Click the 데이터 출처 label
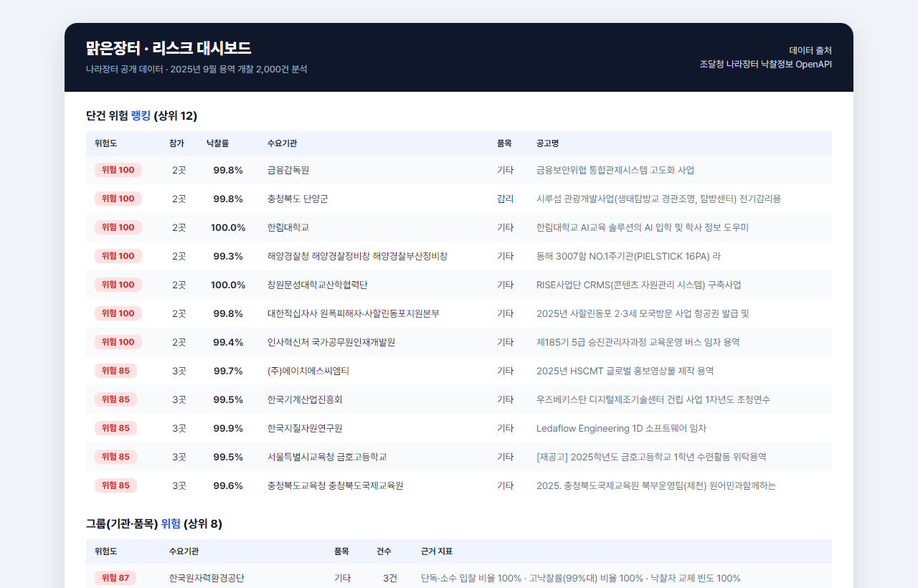The width and height of the screenshot is (918, 588). [x=810, y=50]
